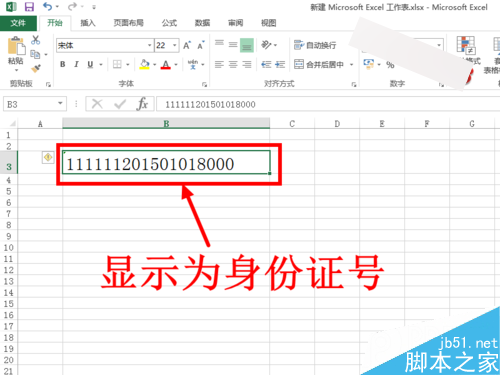Click the formula bar containing 111111201501018000

(328, 104)
